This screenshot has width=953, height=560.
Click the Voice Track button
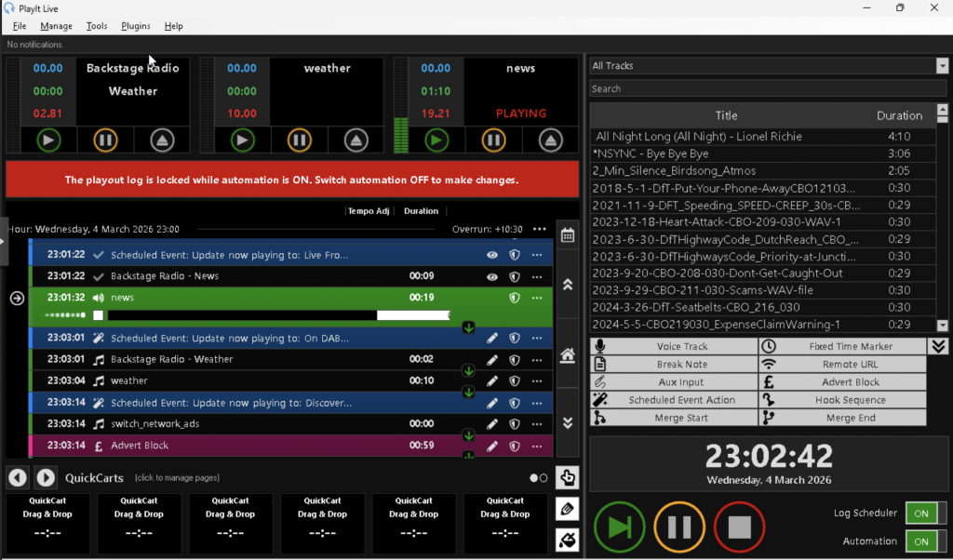click(x=674, y=346)
